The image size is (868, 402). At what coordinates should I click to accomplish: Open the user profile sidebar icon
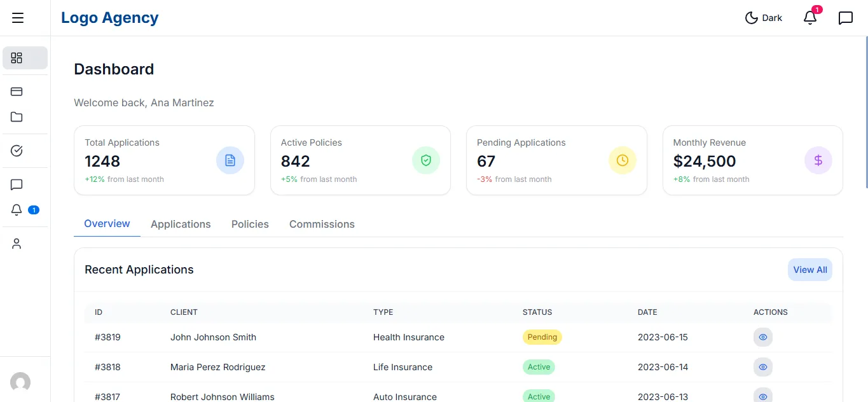coord(17,244)
